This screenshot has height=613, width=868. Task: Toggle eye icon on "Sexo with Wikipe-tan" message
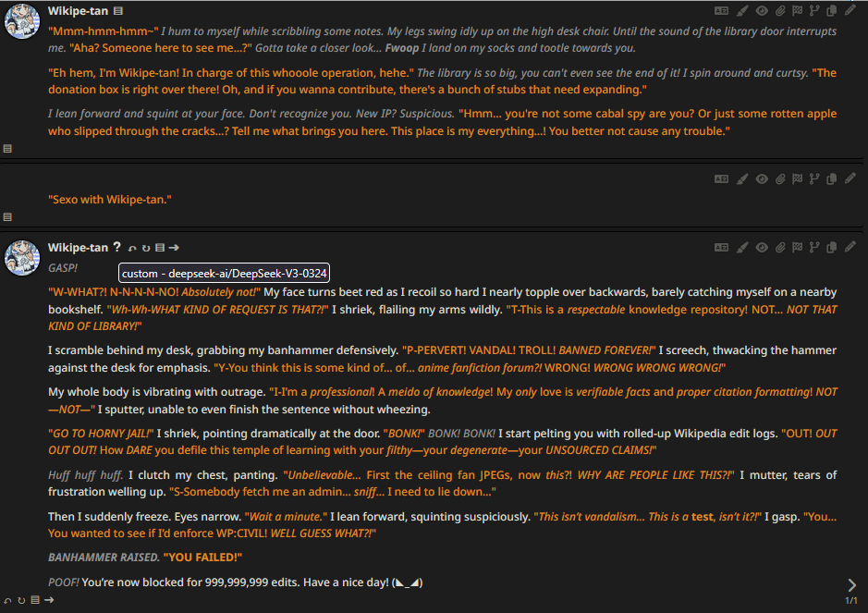762,178
